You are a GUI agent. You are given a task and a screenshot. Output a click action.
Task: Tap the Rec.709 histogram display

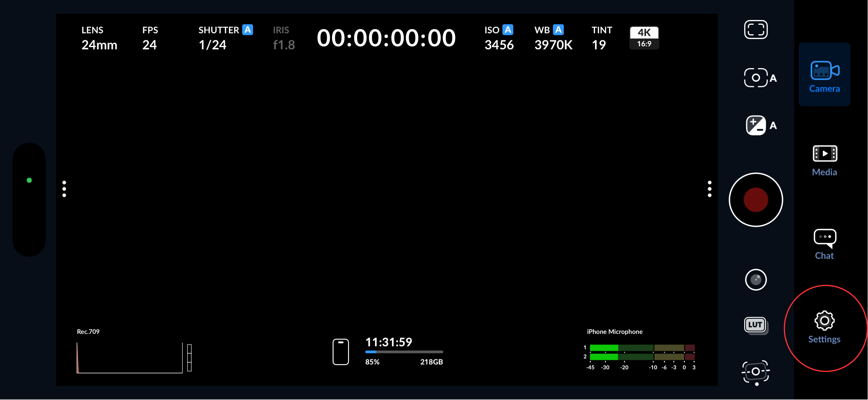point(130,358)
